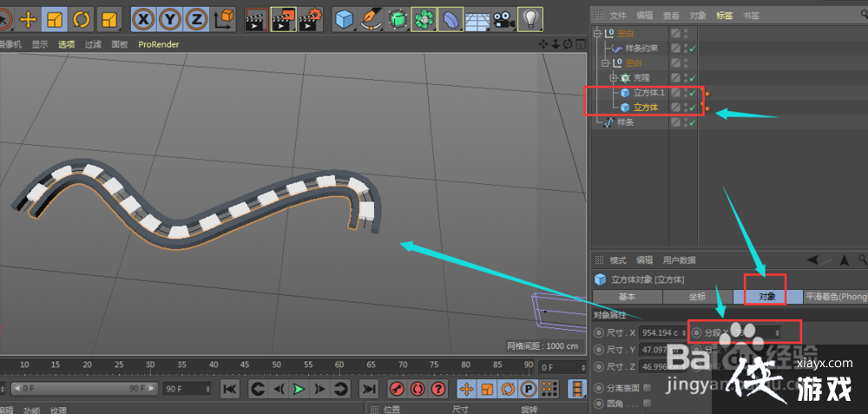Play the animation forward
This screenshot has height=414, width=868.
pos(299,389)
